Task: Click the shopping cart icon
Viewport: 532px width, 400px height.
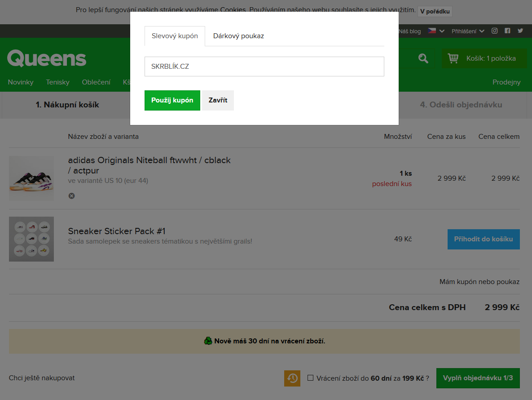Action: pyautogui.click(x=453, y=58)
